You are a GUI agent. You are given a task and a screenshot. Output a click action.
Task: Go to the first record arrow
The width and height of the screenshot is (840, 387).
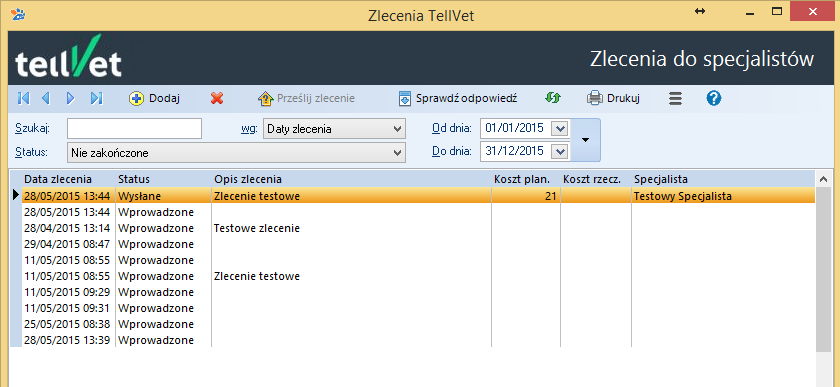tap(24, 98)
